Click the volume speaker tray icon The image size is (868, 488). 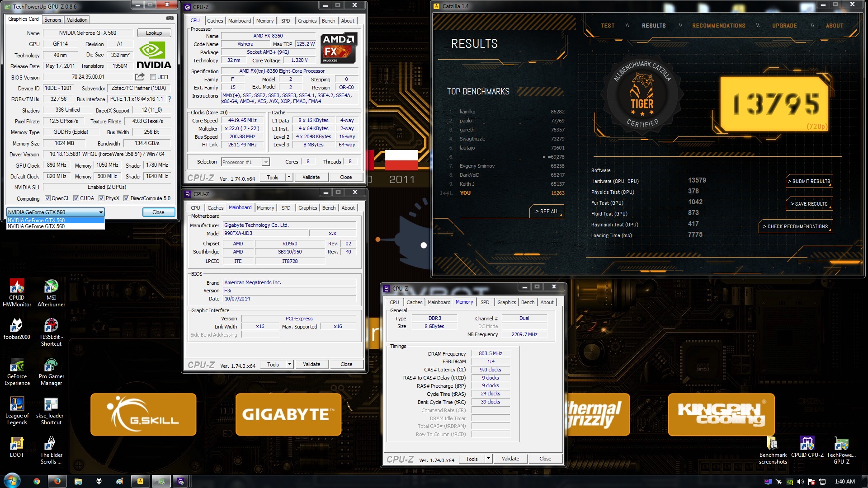tap(800, 482)
